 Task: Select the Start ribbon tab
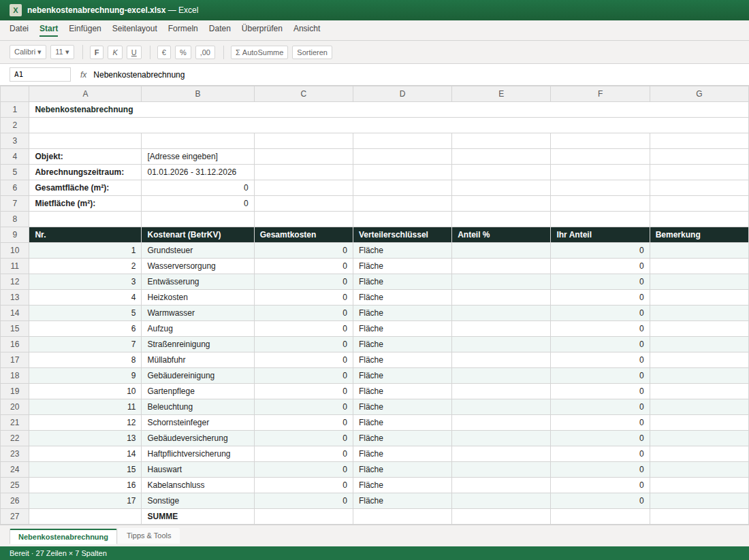pyautogui.click(x=49, y=29)
